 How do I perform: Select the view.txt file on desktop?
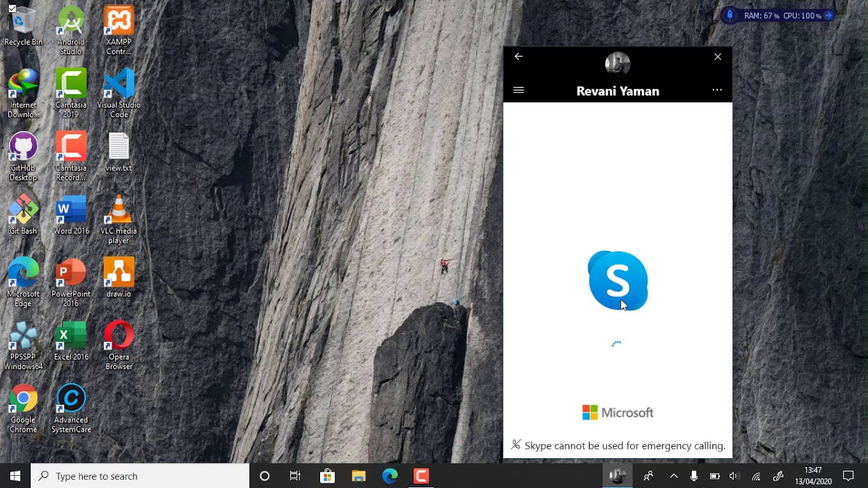pyautogui.click(x=119, y=152)
